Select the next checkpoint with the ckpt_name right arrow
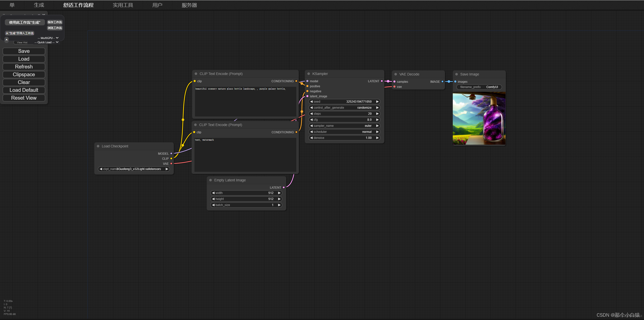Screen dimensions: 644x320 [167, 169]
